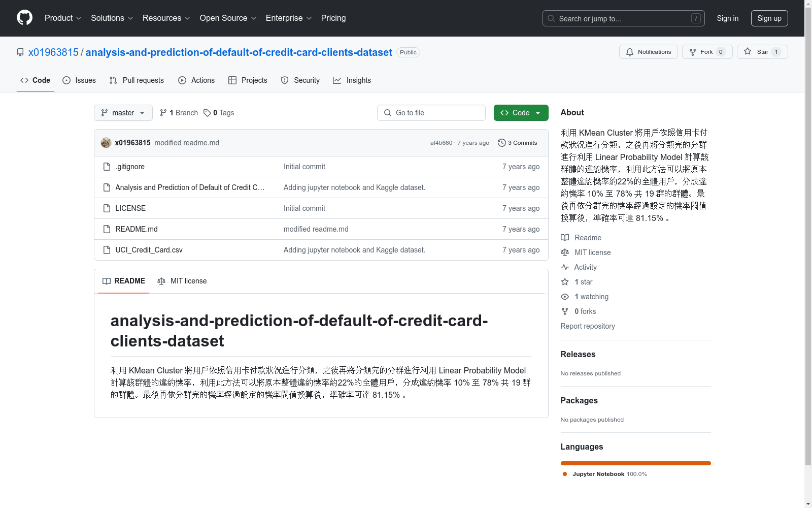Open the Issues tab
Screen dimensions: 812x508
79,80
